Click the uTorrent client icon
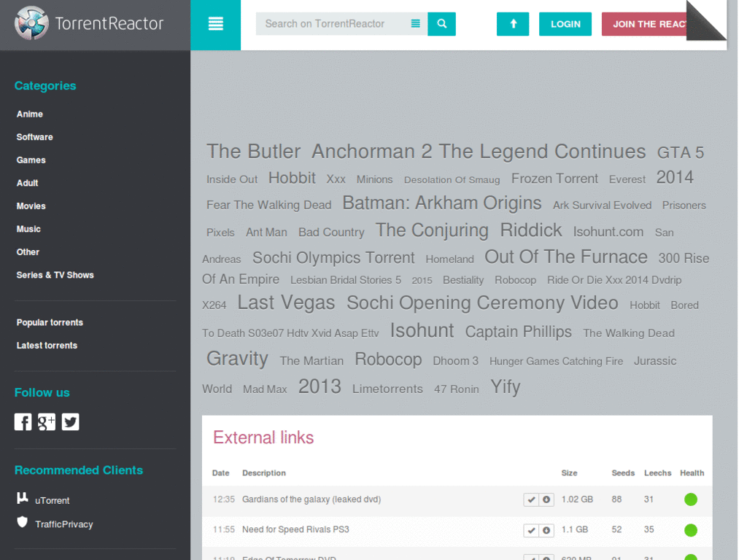 [x=23, y=499]
